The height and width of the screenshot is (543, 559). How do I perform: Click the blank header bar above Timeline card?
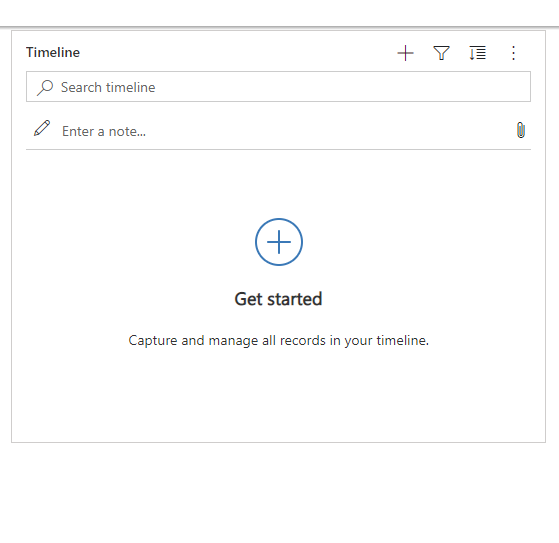coord(280,13)
